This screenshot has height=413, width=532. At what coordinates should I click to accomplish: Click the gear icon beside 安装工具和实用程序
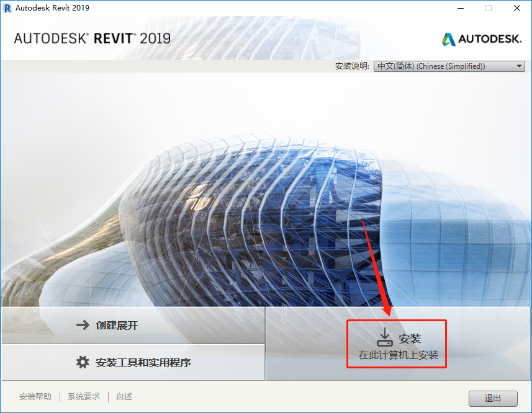pyautogui.click(x=83, y=362)
